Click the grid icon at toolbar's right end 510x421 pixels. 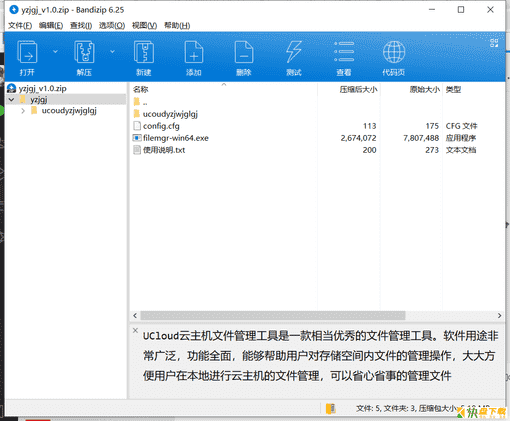click(x=494, y=43)
